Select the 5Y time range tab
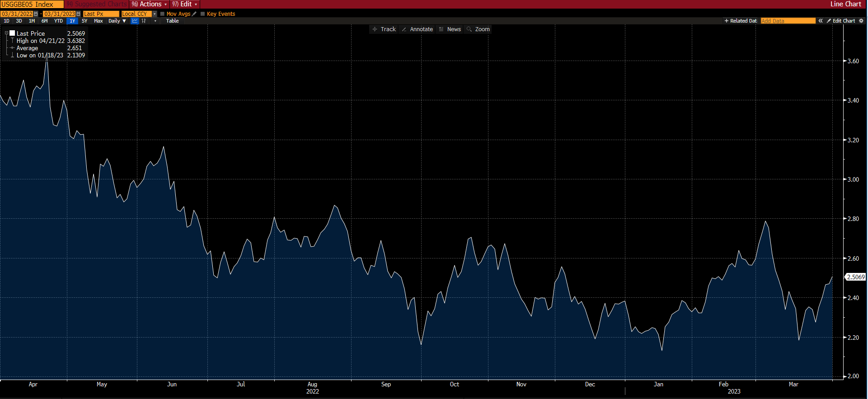 (x=84, y=21)
